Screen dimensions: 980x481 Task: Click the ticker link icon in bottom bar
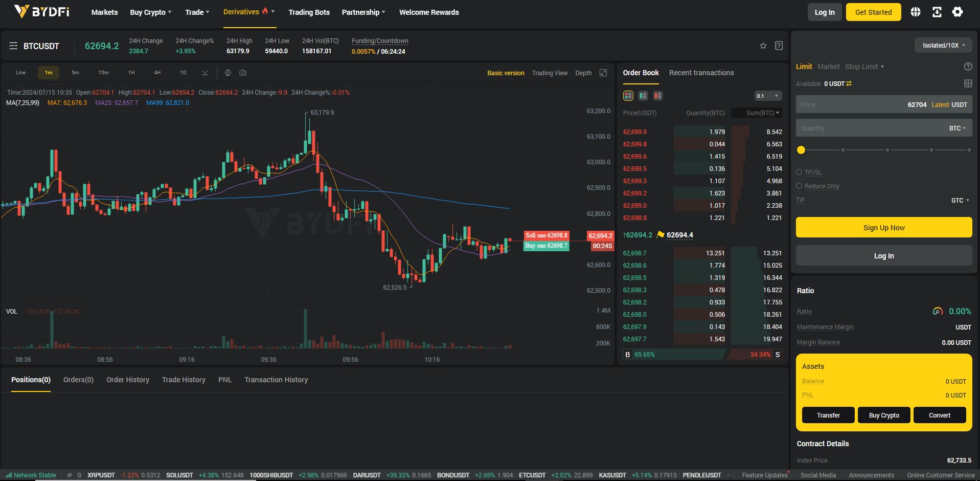pyautogui.click(x=70, y=475)
